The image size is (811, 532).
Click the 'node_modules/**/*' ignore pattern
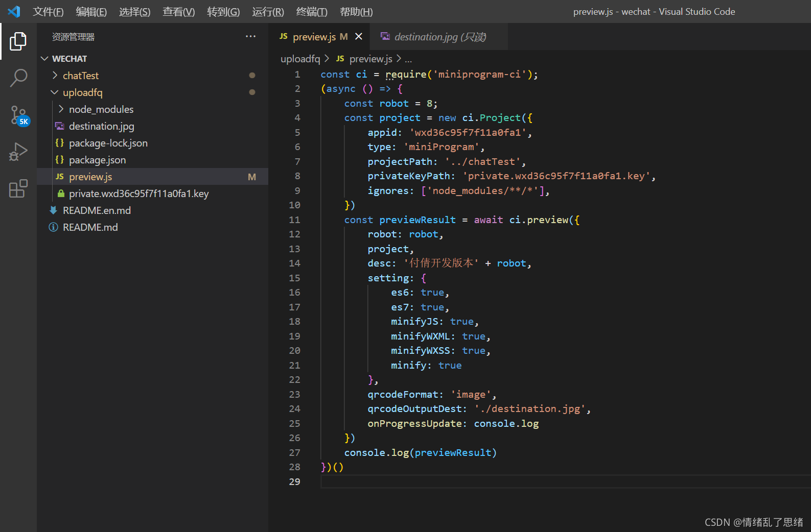[x=482, y=191]
